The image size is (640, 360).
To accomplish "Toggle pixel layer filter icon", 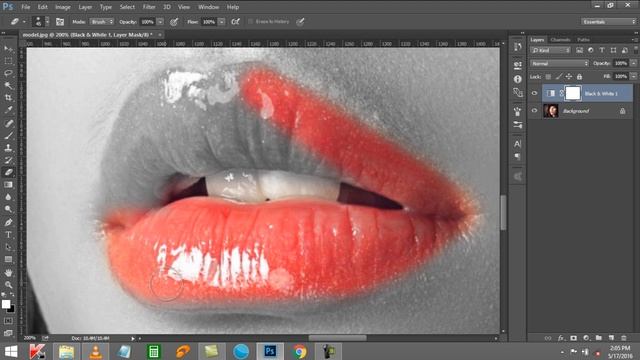I will pos(580,50).
